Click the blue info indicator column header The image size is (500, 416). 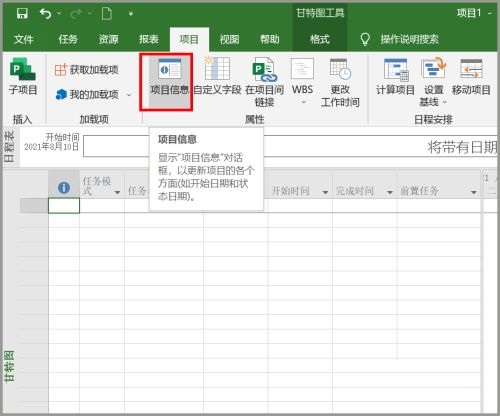64,188
